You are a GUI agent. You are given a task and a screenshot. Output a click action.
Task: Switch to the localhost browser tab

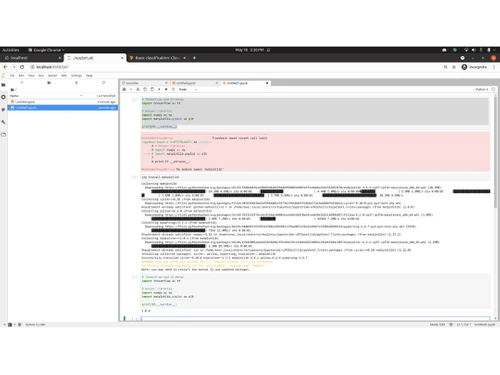click(x=32, y=58)
